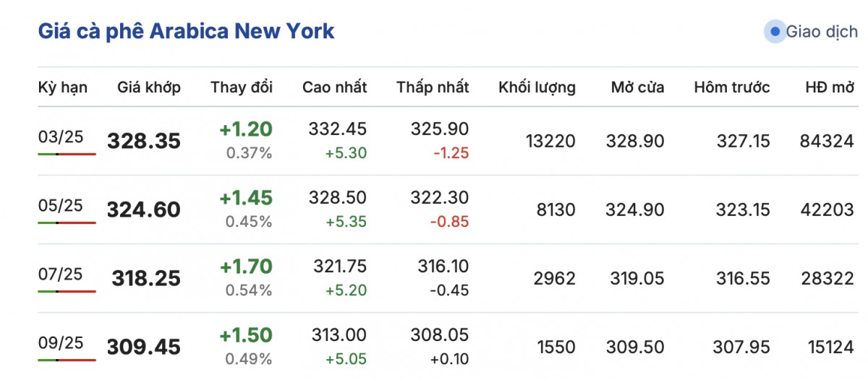Screen dimensions: 868x380
Task: Click the Hôm trước column header
Action: click(732, 87)
